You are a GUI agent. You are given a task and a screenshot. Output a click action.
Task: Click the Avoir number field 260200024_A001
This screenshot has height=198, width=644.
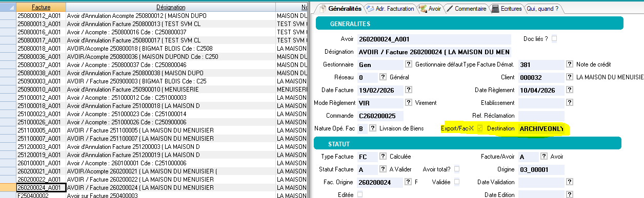click(x=434, y=39)
